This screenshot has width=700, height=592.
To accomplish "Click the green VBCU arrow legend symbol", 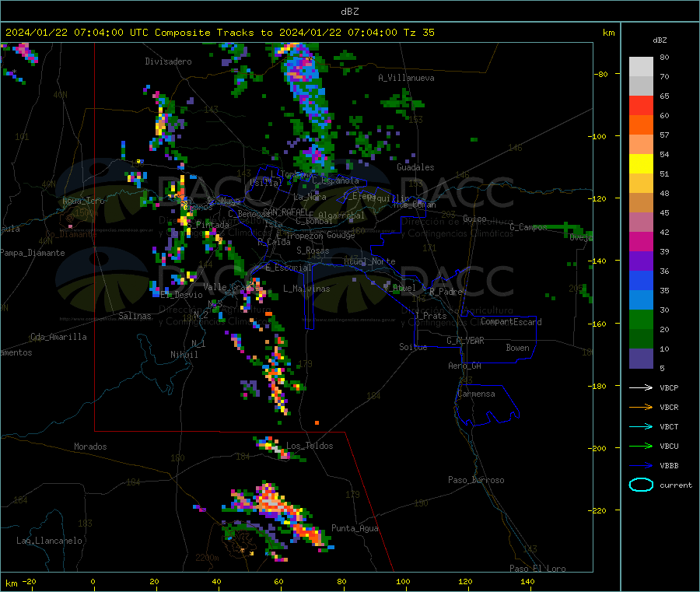I will point(641,446).
